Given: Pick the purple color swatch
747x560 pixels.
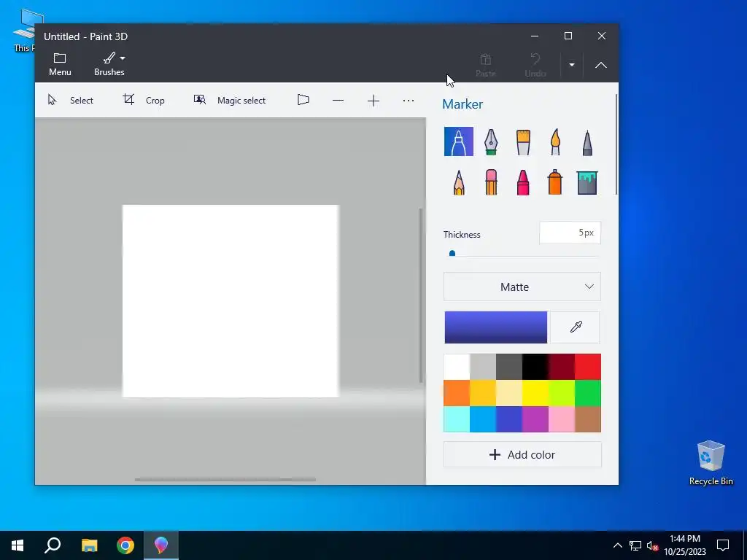Looking at the screenshot, I should (535, 419).
